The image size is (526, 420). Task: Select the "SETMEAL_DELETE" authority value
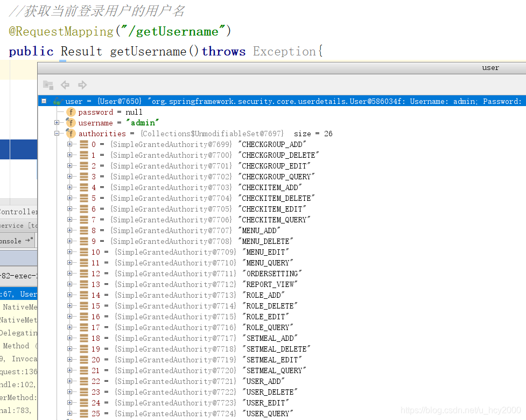(x=276, y=349)
